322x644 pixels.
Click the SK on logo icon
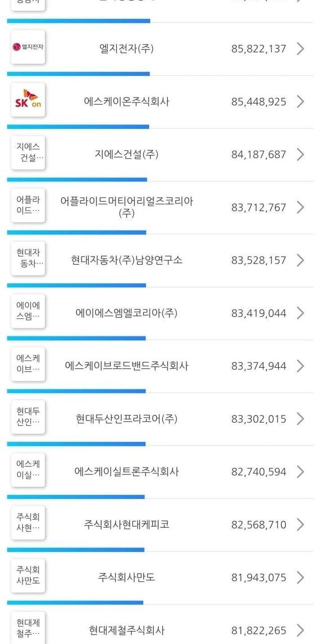(x=28, y=100)
